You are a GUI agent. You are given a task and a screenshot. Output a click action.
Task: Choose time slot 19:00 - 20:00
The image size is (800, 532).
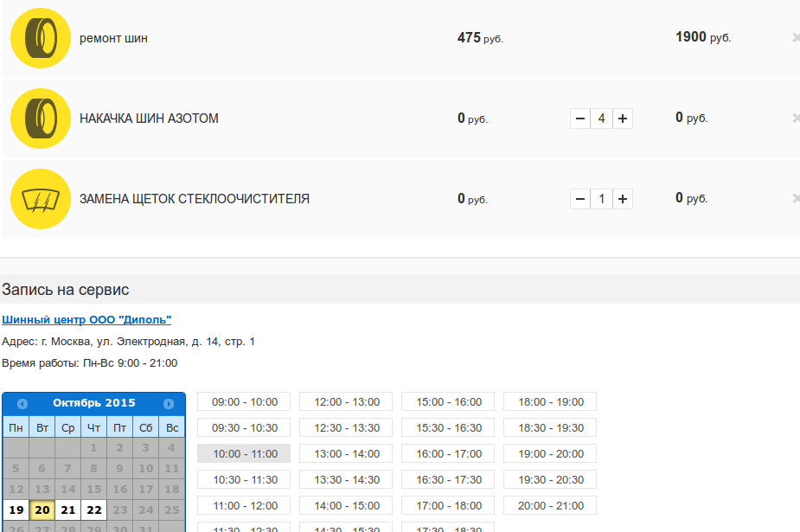[550, 453]
